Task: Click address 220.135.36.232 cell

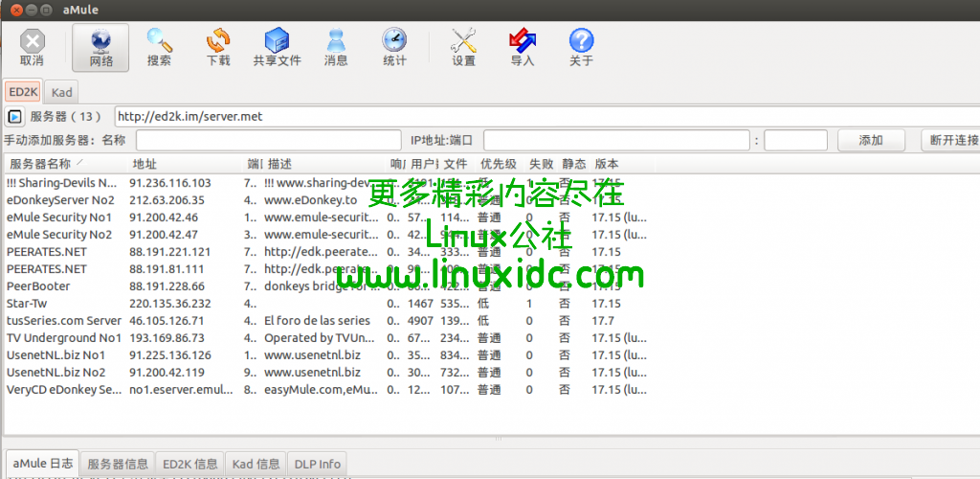Action: 170,304
